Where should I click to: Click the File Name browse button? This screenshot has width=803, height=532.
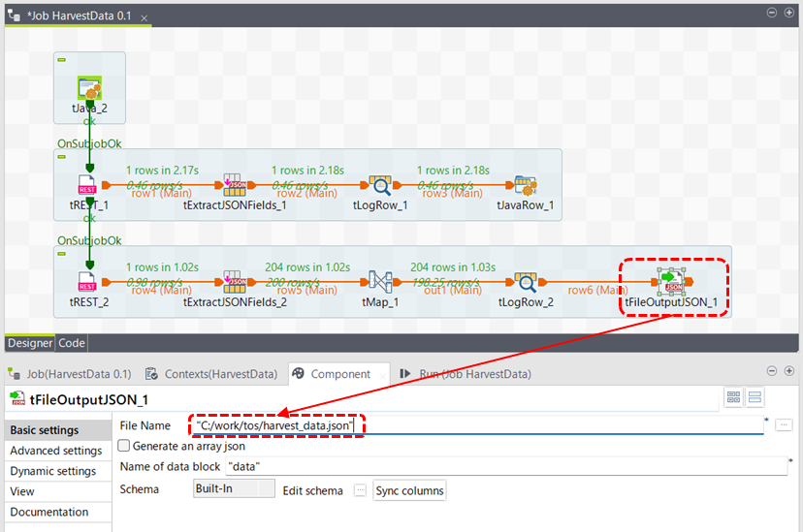click(x=784, y=425)
